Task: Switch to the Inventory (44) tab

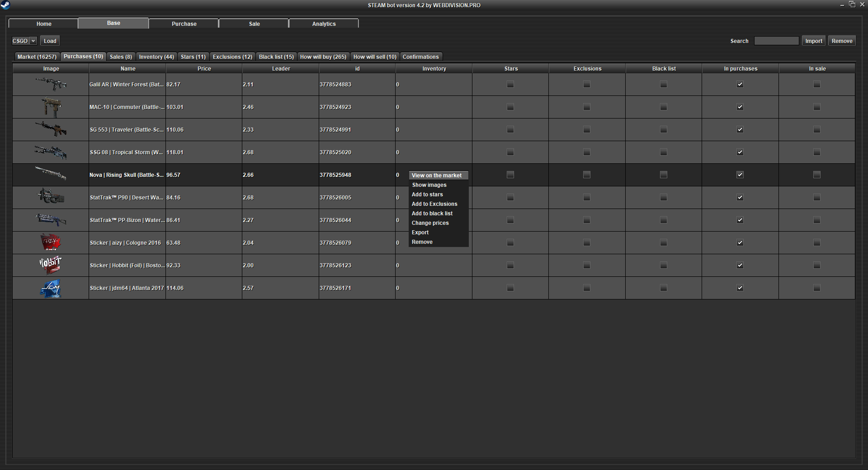Action: [156, 57]
